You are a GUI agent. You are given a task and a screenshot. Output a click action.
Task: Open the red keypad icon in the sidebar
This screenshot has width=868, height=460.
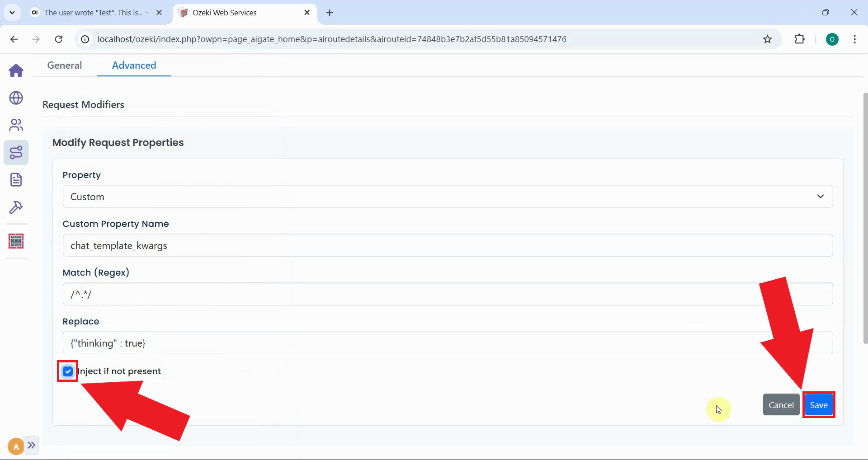pyautogui.click(x=16, y=241)
